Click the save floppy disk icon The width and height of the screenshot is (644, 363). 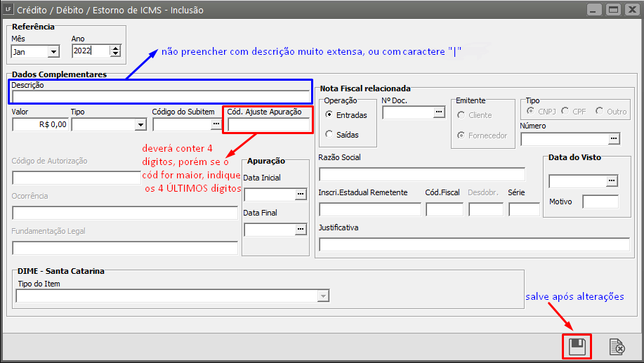(577, 346)
